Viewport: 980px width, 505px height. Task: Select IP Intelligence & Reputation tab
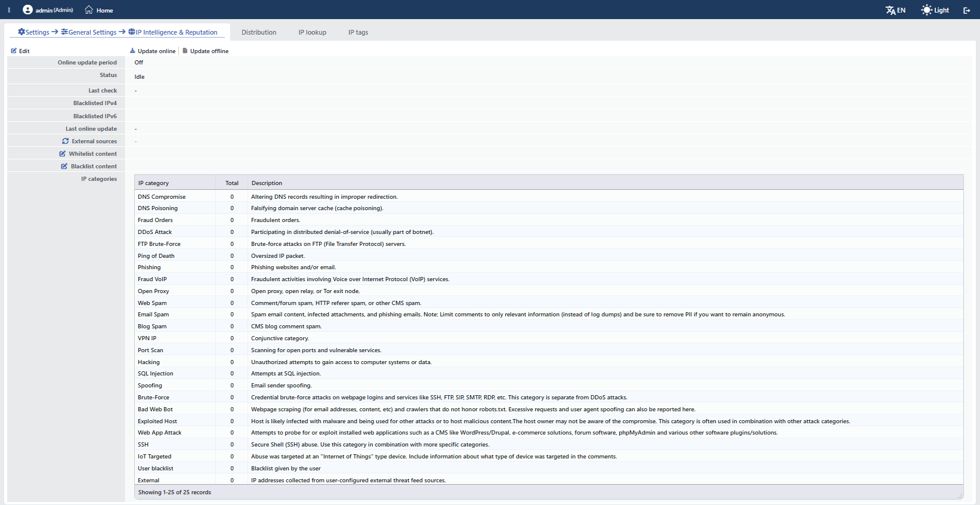[x=177, y=32]
